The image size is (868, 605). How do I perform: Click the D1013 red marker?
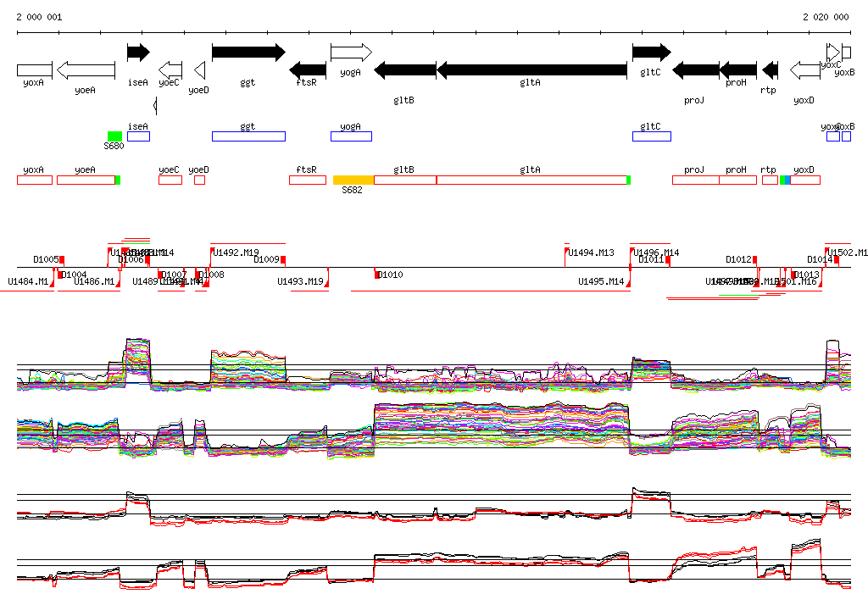tap(793, 275)
